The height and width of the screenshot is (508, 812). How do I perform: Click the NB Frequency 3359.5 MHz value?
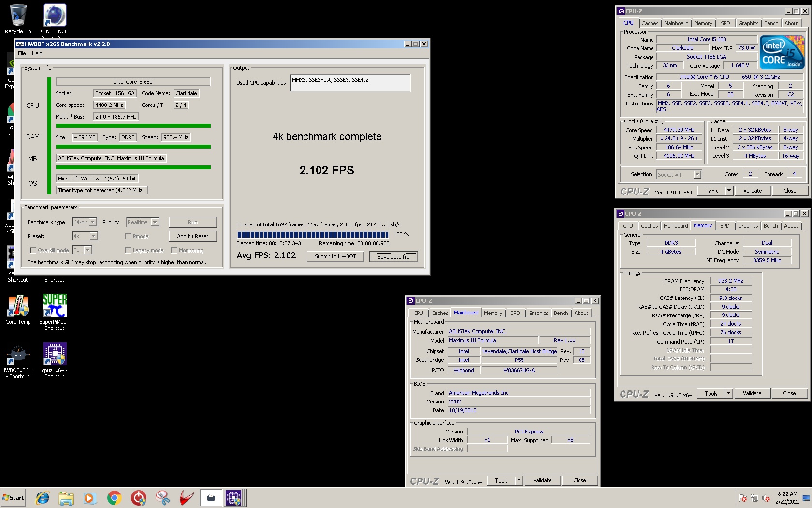point(767,261)
